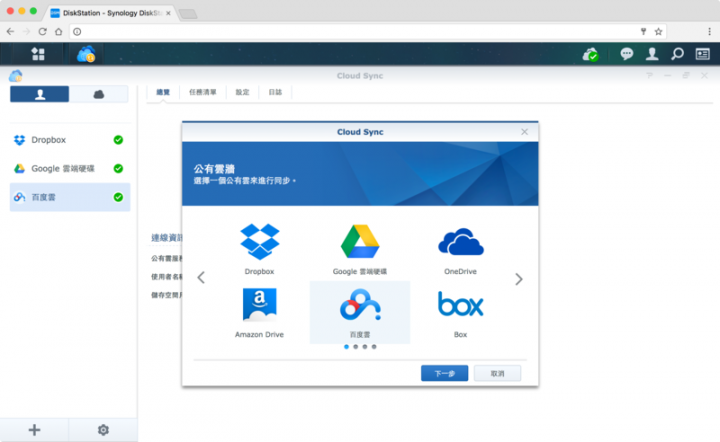Click the Dropbox green status check icon

[118, 140]
